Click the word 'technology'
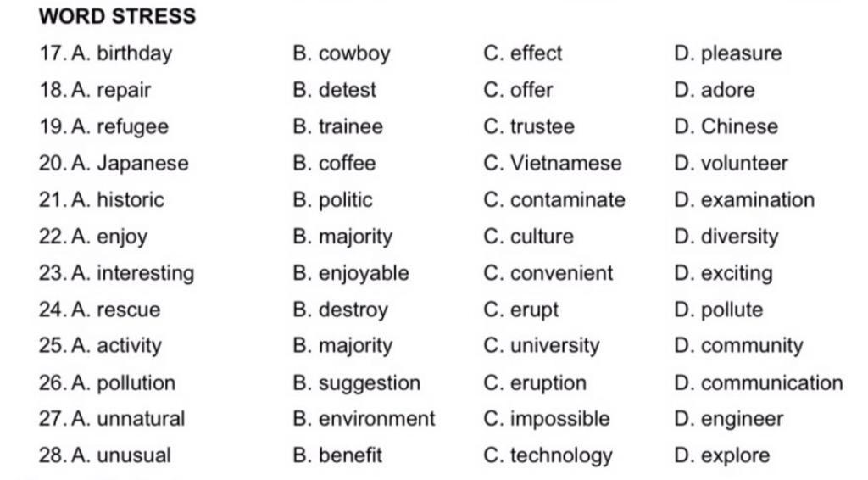Viewport: 868px width, 480px height. point(560,455)
